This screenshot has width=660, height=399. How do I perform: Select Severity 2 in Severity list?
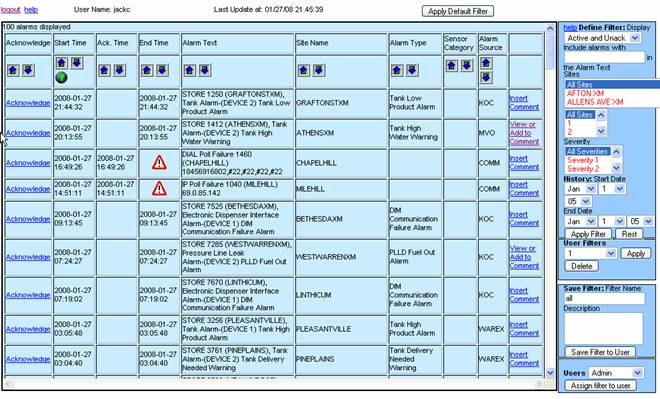point(583,168)
